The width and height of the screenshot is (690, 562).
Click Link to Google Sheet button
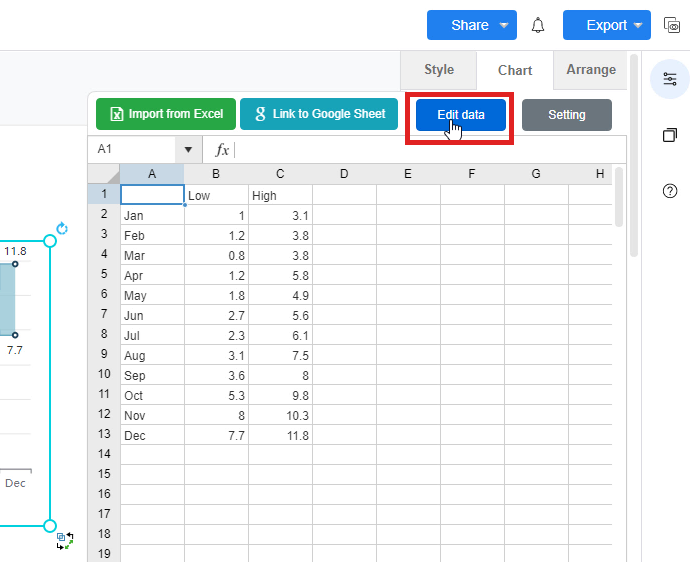point(319,114)
